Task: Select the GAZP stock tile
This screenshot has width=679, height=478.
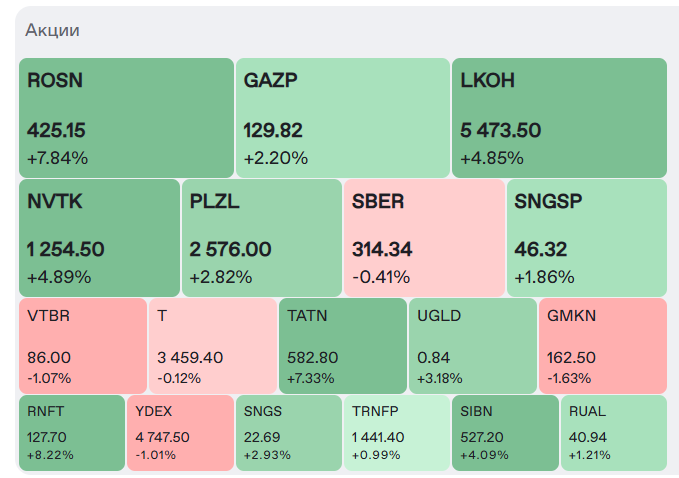Action: click(x=342, y=117)
